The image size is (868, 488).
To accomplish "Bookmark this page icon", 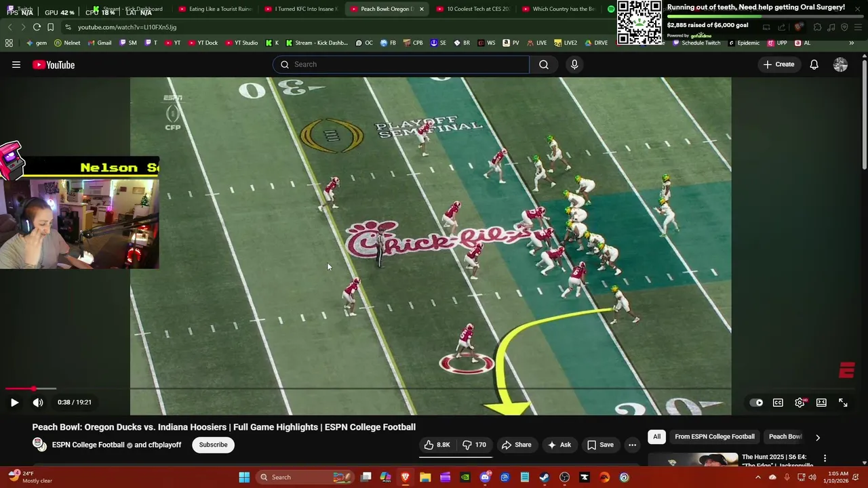I will tap(50, 27).
